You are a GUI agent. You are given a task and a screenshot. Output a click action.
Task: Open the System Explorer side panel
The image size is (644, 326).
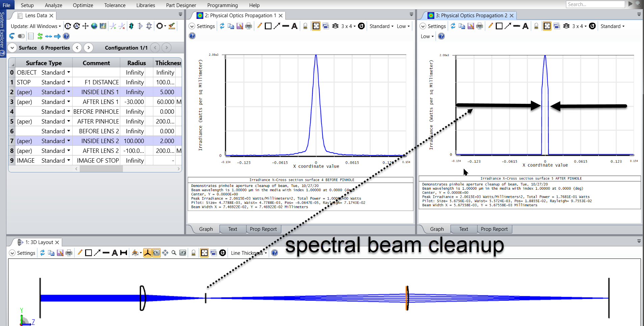[3, 33]
